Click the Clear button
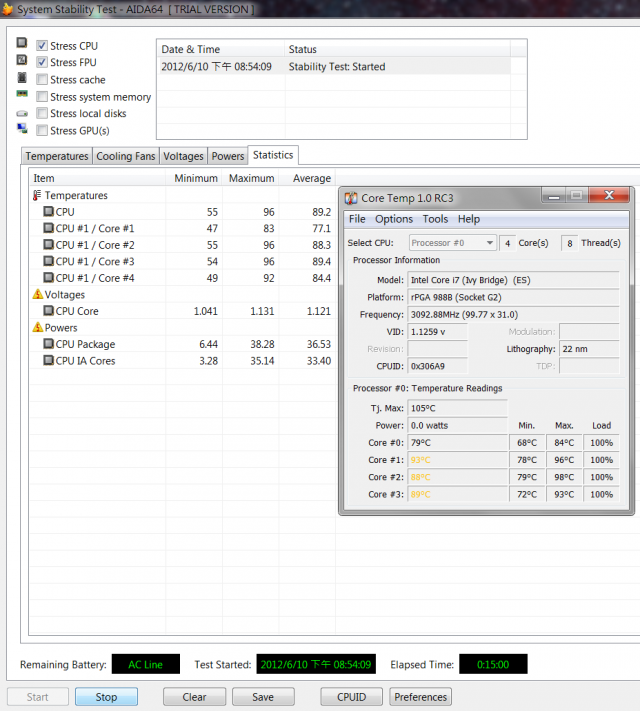The height and width of the screenshot is (712, 640). pos(194,697)
